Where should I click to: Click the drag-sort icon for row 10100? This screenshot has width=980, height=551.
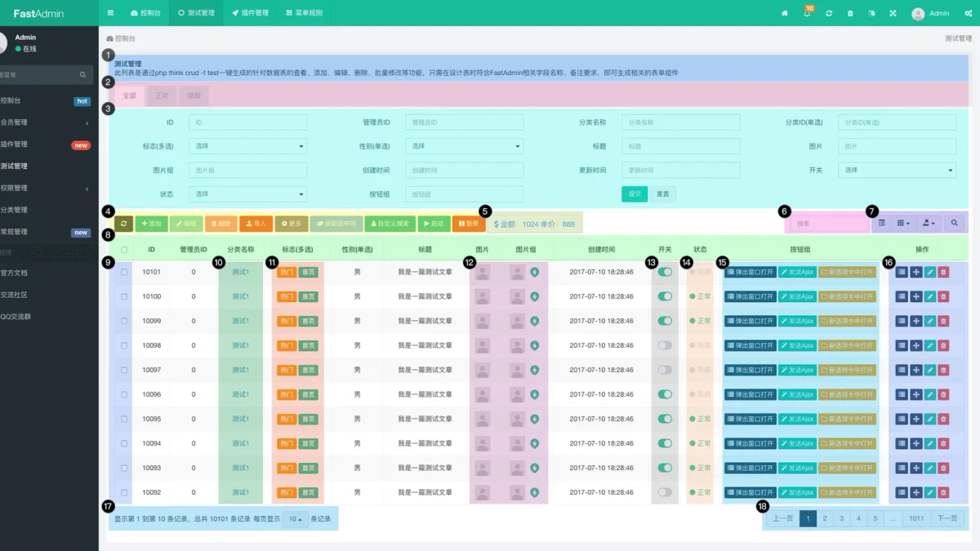coord(915,296)
